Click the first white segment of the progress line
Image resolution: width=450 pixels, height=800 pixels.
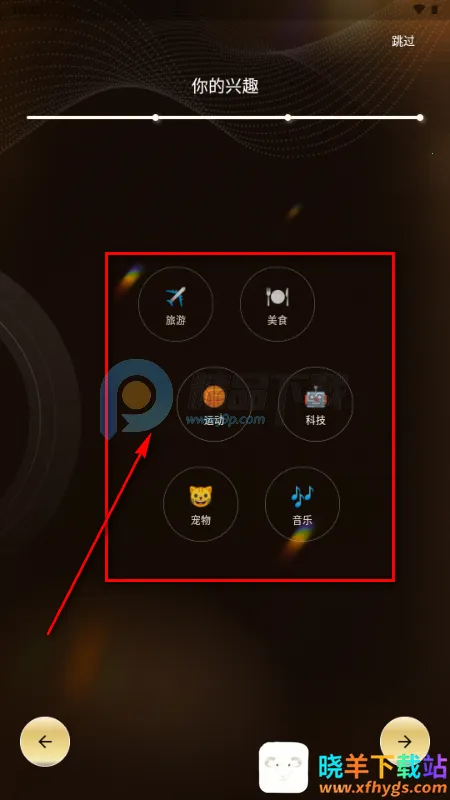coord(90,117)
